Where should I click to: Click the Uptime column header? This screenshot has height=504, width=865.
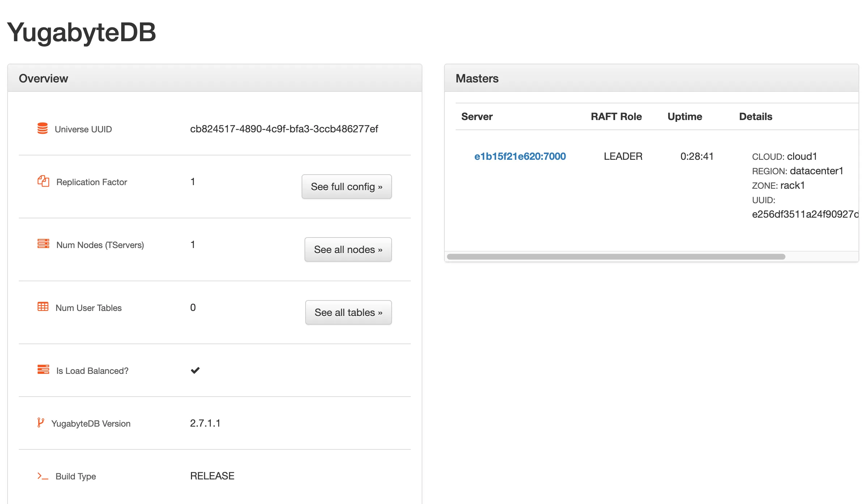point(684,116)
